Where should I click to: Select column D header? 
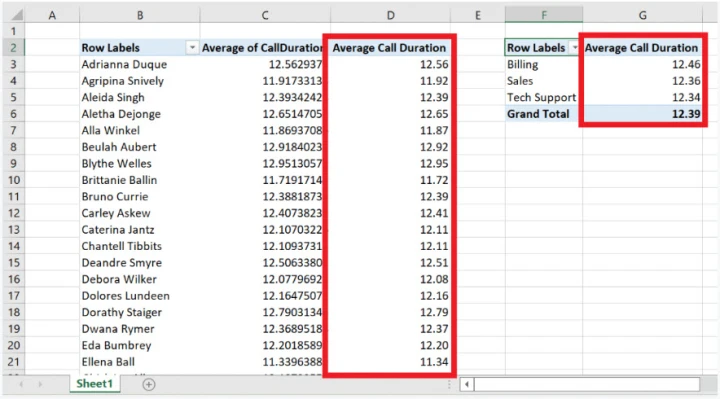pos(390,15)
